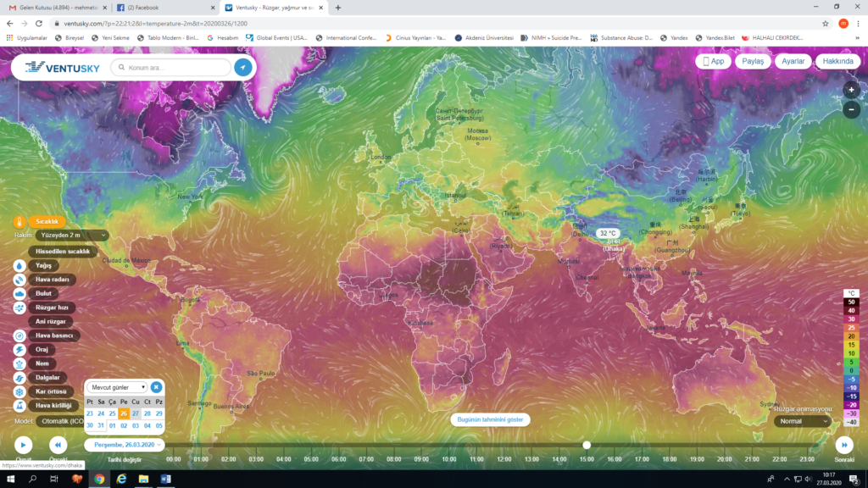Open the Hakkında about menu
The image size is (868, 488).
click(837, 61)
